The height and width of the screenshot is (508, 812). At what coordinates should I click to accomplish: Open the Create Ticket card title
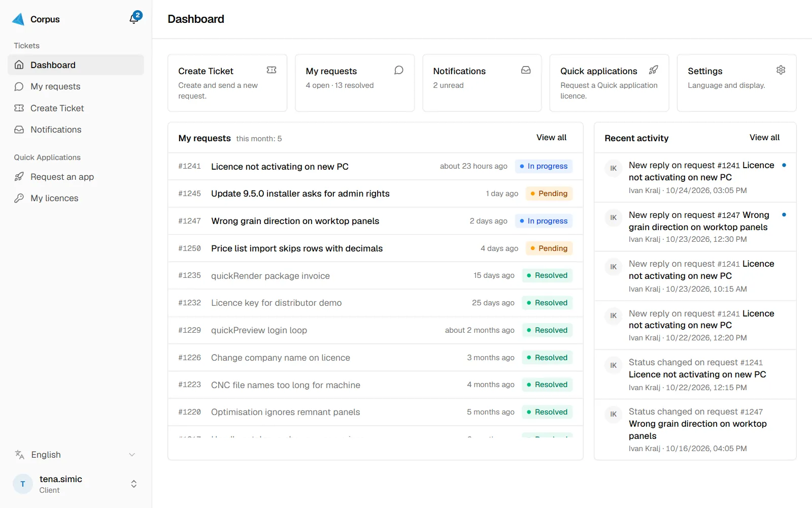[206, 71]
